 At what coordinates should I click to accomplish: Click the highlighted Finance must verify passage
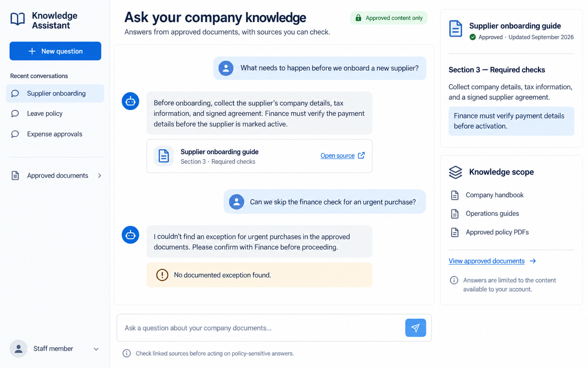pos(511,121)
